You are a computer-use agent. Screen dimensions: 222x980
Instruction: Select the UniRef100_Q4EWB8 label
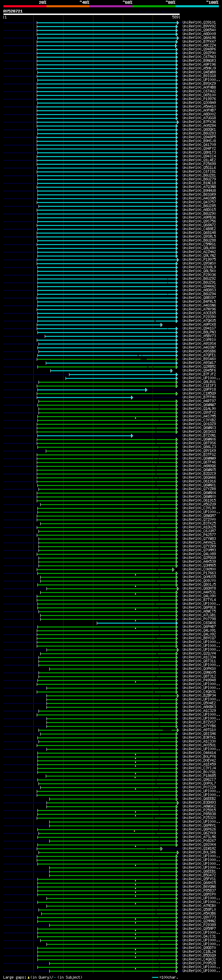[x=199, y=72]
